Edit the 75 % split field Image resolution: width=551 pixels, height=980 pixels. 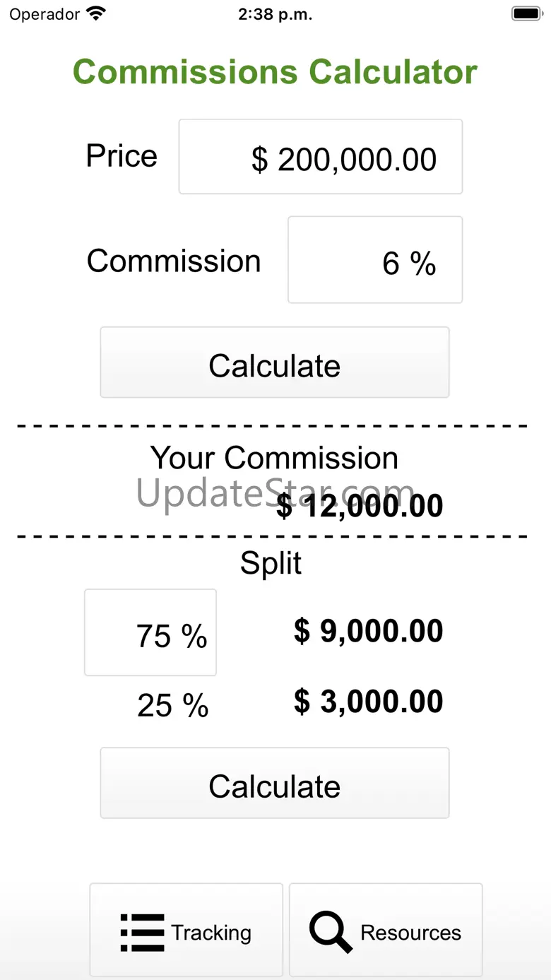pyautogui.click(x=150, y=633)
